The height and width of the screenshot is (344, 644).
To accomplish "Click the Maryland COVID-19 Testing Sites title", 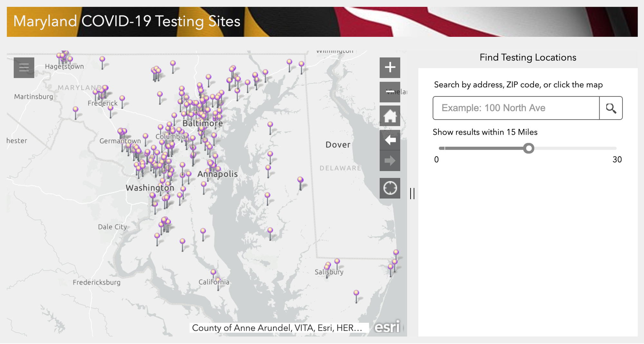I will (127, 21).
